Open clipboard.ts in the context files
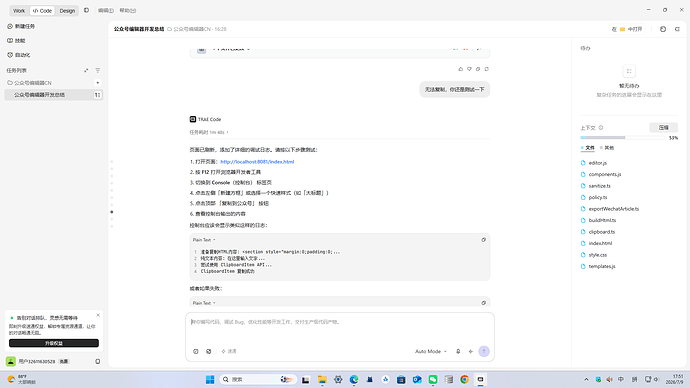This screenshot has height=388, width=690. (602, 232)
